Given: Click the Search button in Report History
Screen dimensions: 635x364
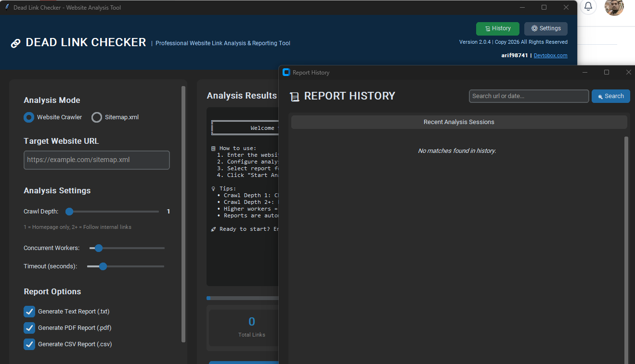Looking at the screenshot, I should (610, 96).
